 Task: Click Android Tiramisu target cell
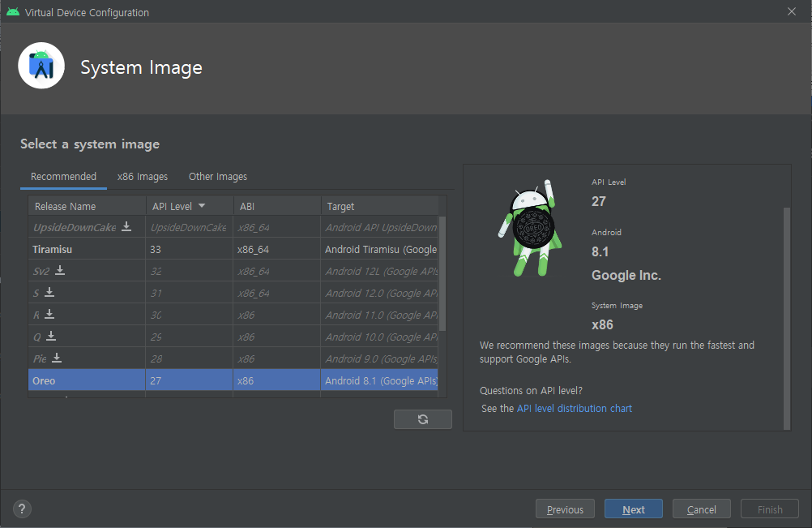[x=379, y=249]
